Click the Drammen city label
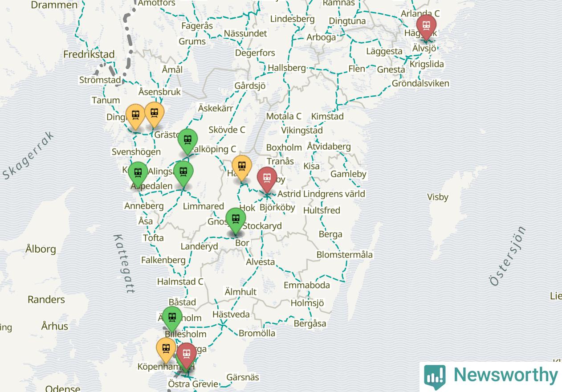The width and height of the screenshot is (562, 392). point(54,5)
